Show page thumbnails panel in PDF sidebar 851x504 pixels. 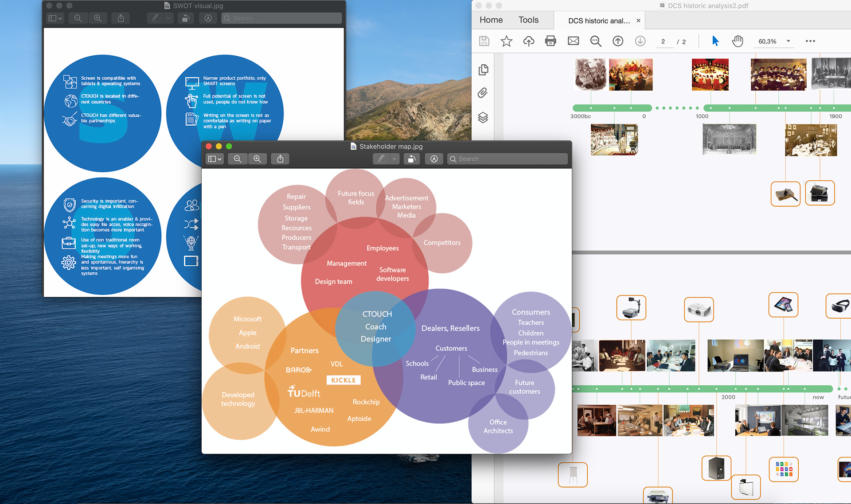483,70
